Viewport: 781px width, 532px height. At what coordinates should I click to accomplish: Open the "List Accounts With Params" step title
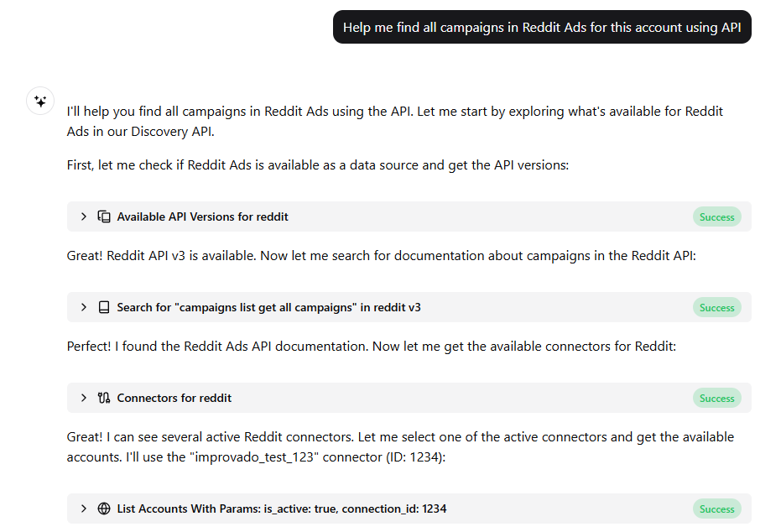coord(282,509)
